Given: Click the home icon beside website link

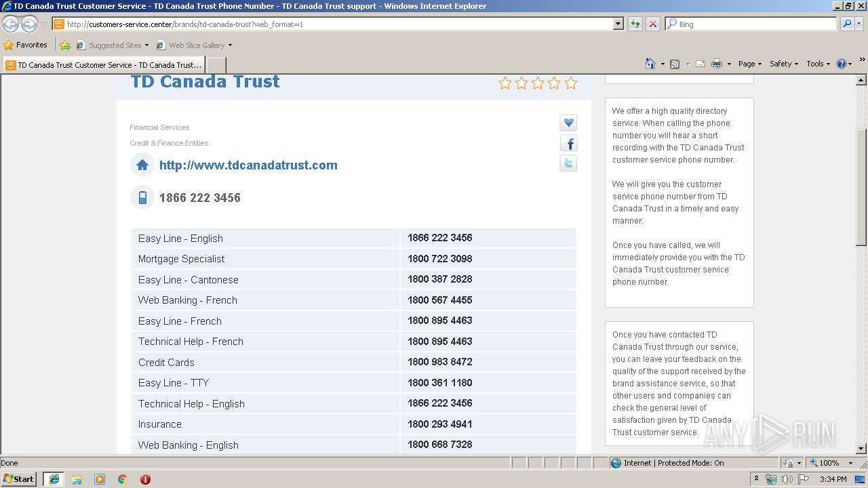Looking at the screenshot, I should (142, 165).
